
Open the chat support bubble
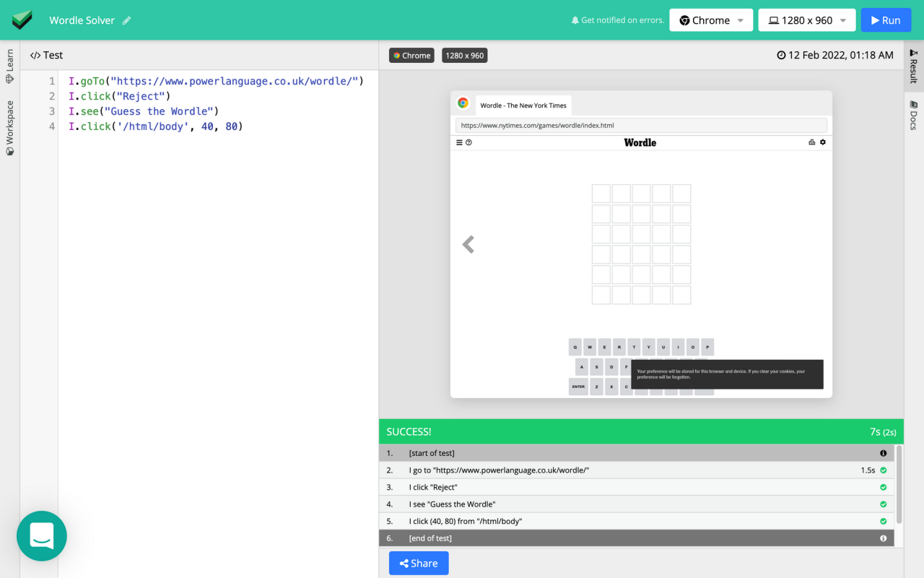42,536
